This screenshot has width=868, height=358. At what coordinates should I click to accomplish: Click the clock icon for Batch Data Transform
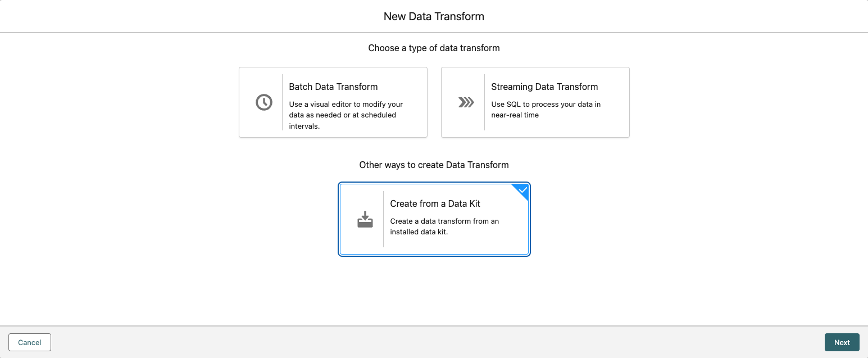click(264, 102)
